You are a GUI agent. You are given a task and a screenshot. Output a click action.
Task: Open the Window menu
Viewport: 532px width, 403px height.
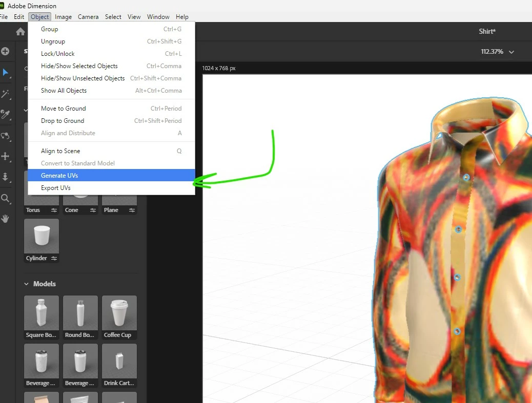click(x=158, y=17)
